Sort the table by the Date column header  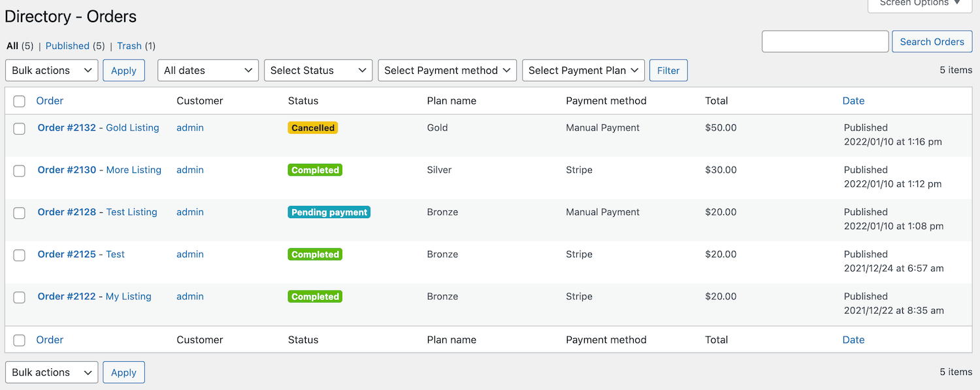[853, 101]
